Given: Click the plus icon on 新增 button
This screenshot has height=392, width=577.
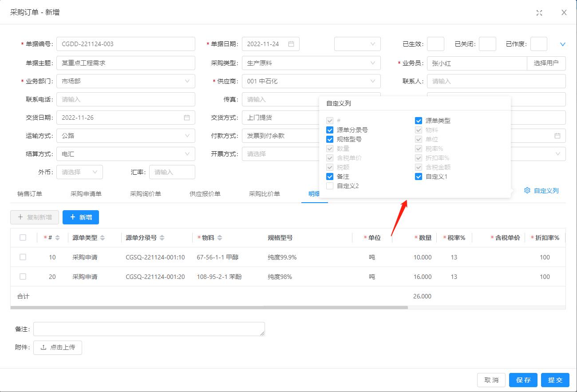Looking at the screenshot, I should (74, 217).
